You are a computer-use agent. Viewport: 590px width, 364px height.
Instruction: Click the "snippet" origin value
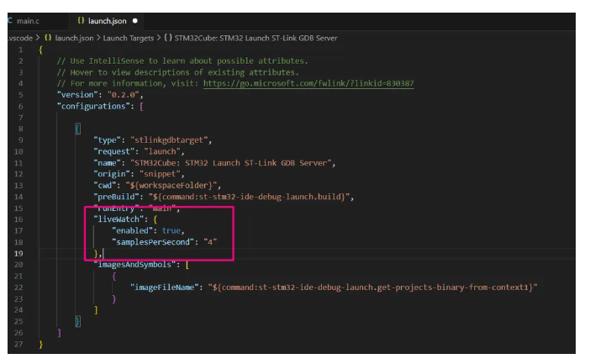160,174
